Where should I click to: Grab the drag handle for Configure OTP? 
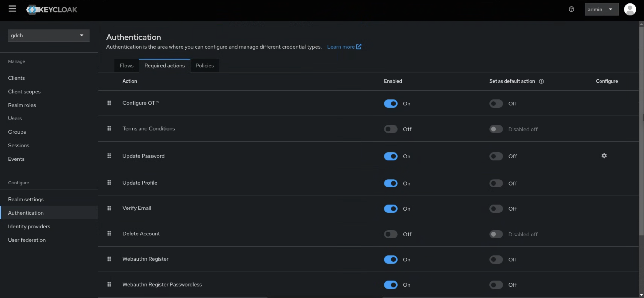pos(109,103)
